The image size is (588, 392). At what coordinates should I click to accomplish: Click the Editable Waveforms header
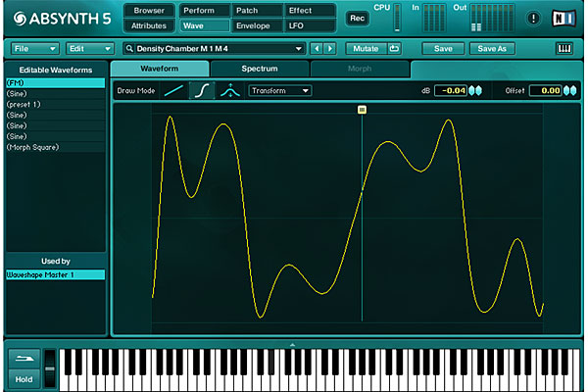coord(56,71)
